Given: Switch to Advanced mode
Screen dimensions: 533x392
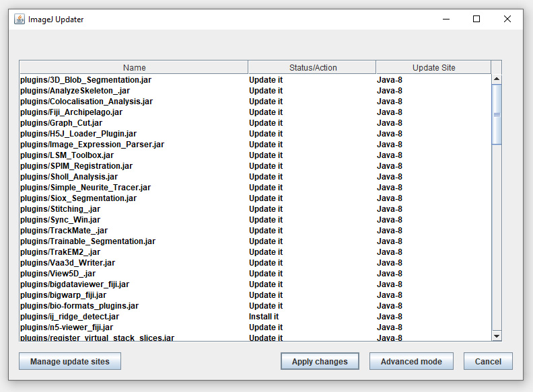Looking at the screenshot, I should (x=411, y=361).
